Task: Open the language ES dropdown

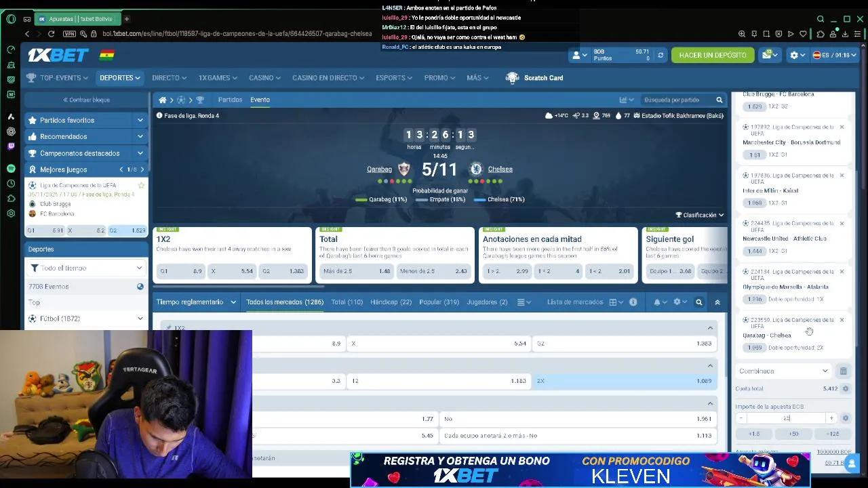Action: 835,55
